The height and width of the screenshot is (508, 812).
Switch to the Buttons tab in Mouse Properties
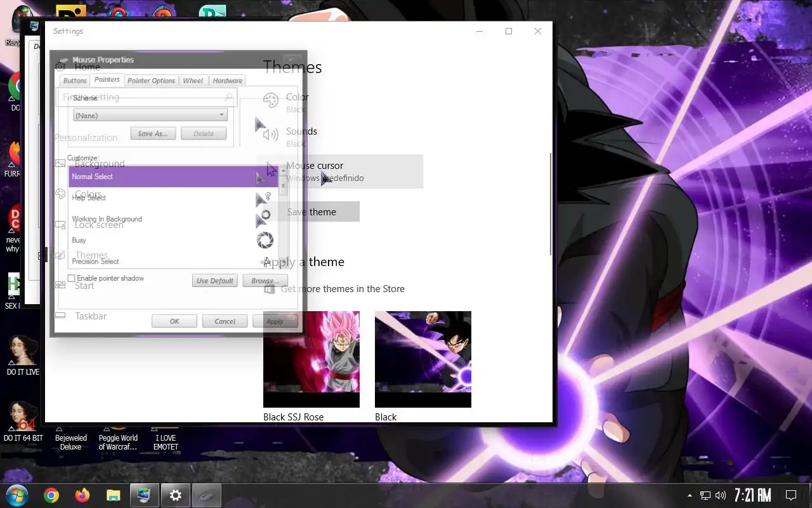click(x=75, y=81)
